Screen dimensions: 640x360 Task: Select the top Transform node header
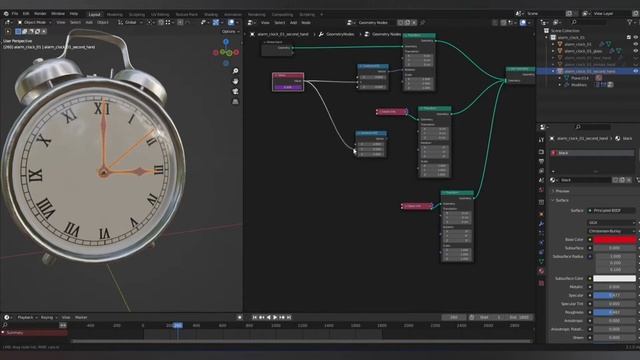[x=419, y=36]
